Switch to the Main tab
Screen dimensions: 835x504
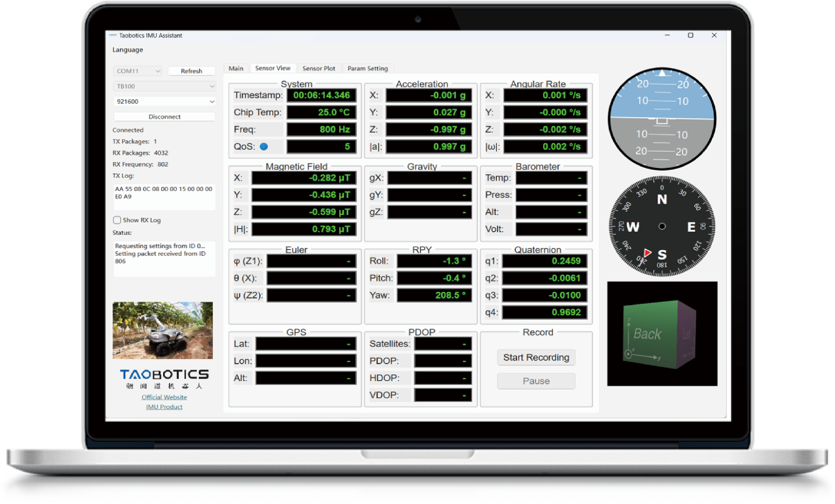tap(236, 68)
